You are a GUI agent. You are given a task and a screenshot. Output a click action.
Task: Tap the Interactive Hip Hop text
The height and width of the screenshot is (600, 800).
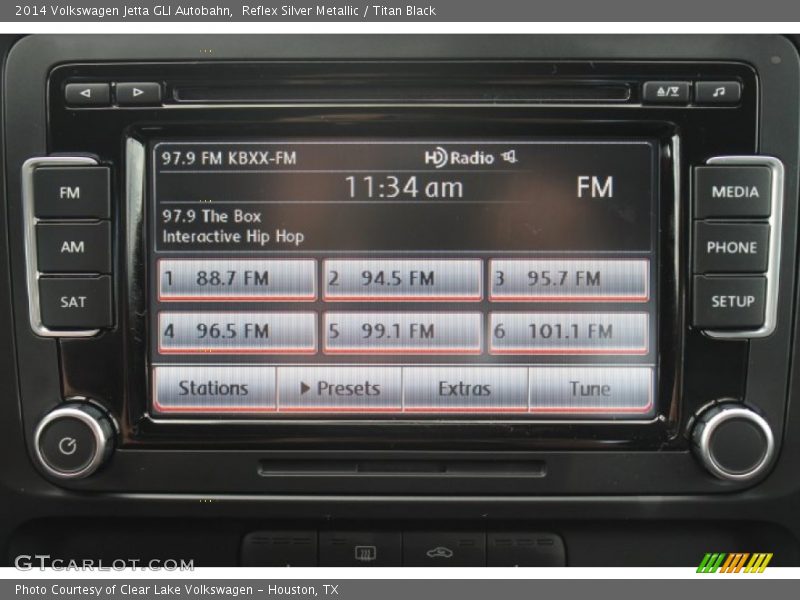[x=233, y=237]
